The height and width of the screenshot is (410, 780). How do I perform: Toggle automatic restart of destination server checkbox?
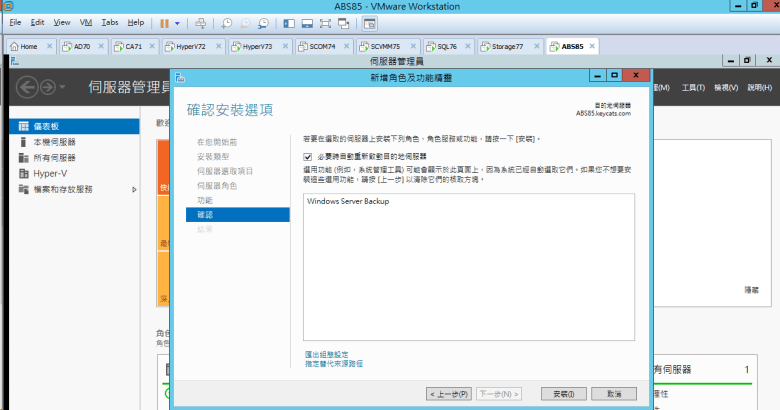click(308, 157)
